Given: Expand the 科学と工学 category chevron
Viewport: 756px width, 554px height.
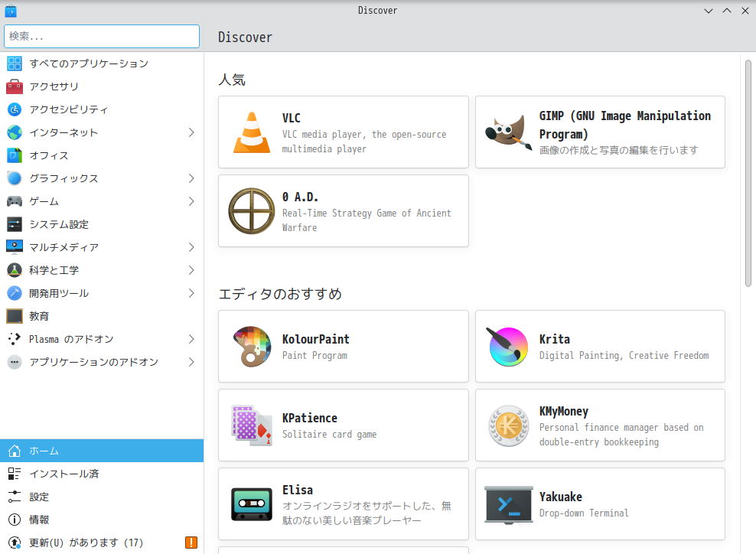Looking at the screenshot, I should coord(191,270).
